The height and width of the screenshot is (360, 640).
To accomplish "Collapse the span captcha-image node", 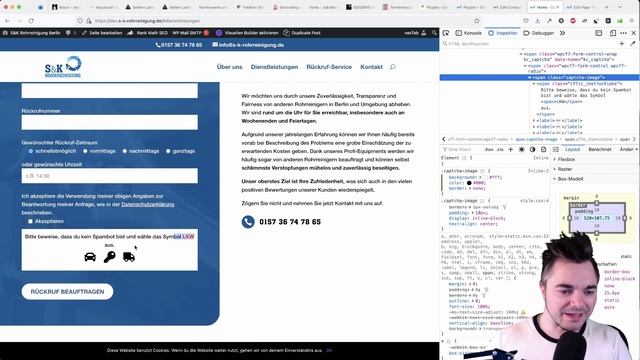I will point(530,78).
